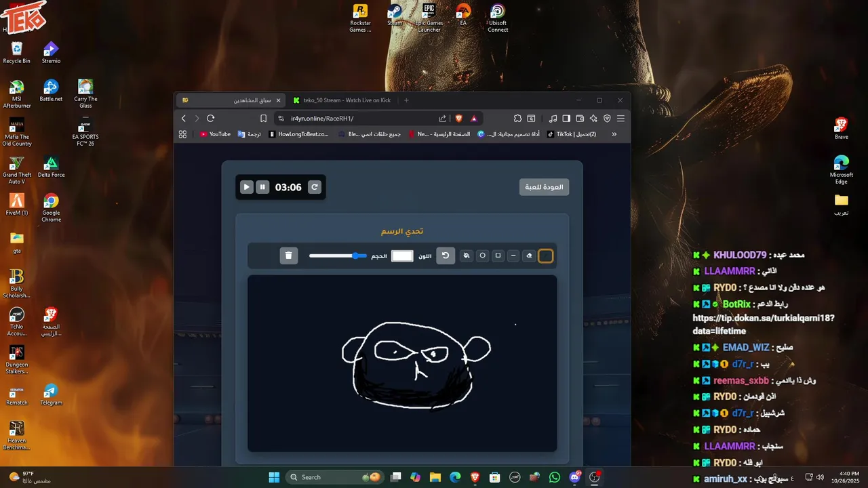The width and height of the screenshot is (868, 488).
Task: Open a new browser tab
Action: point(406,100)
